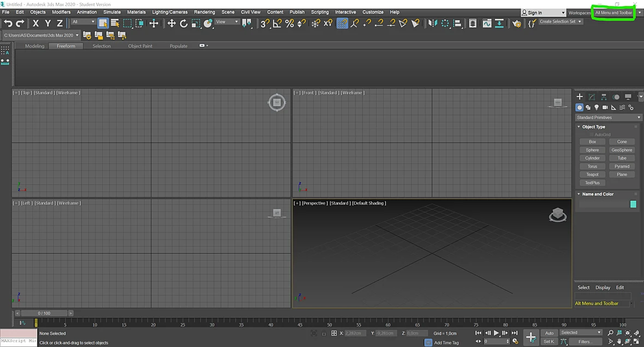Image resolution: width=644 pixels, height=347 pixels.
Task: Click the Pan View hand icon
Action: coord(619,341)
